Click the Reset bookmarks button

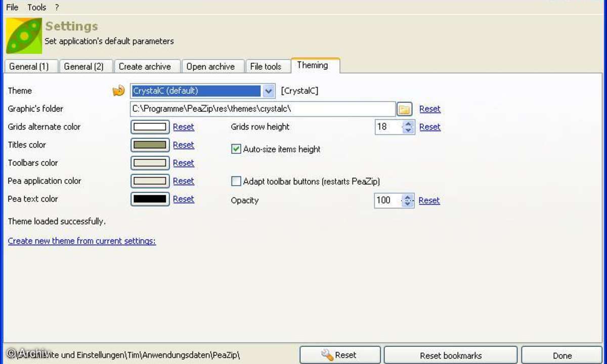(x=450, y=355)
